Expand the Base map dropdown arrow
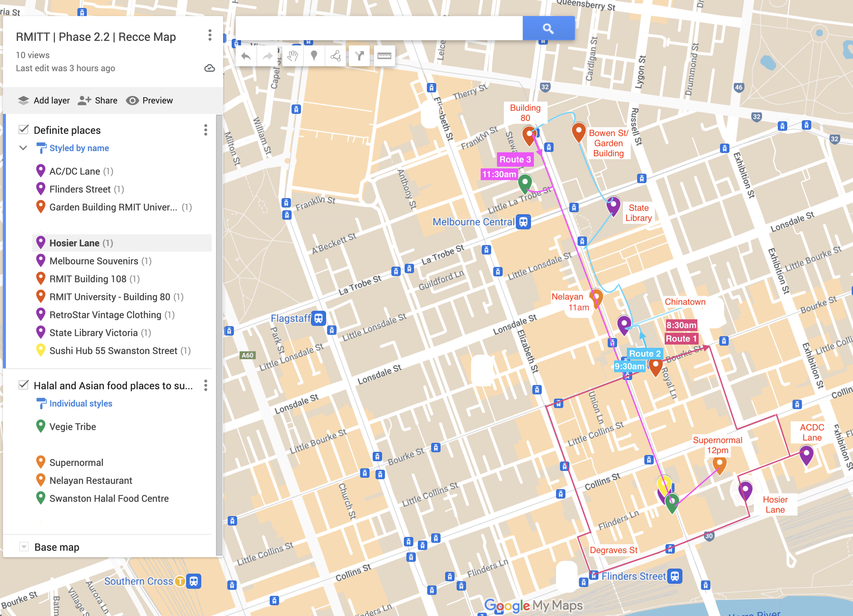The height and width of the screenshot is (616, 853). coord(24,546)
